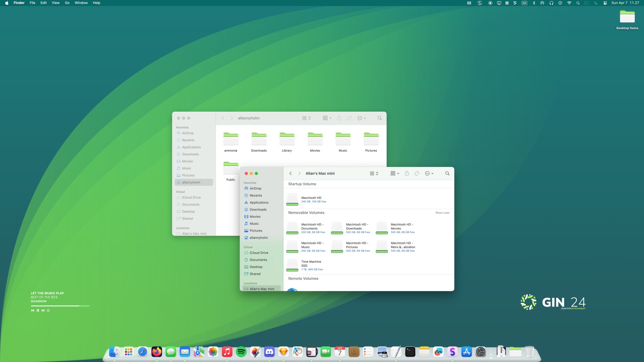This screenshot has height=362, width=644.
Task: Select the Library folder in allannyholm window
Action: coord(287,142)
